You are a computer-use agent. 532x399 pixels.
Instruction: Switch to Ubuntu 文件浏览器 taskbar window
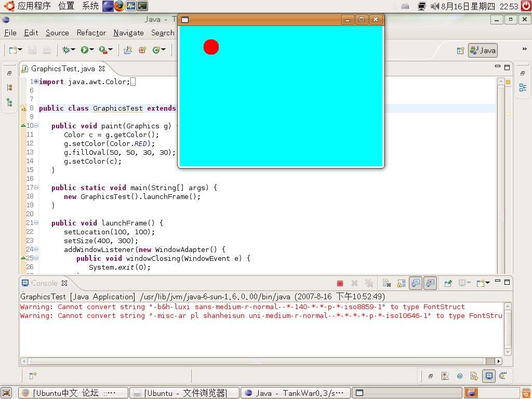(185, 393)
